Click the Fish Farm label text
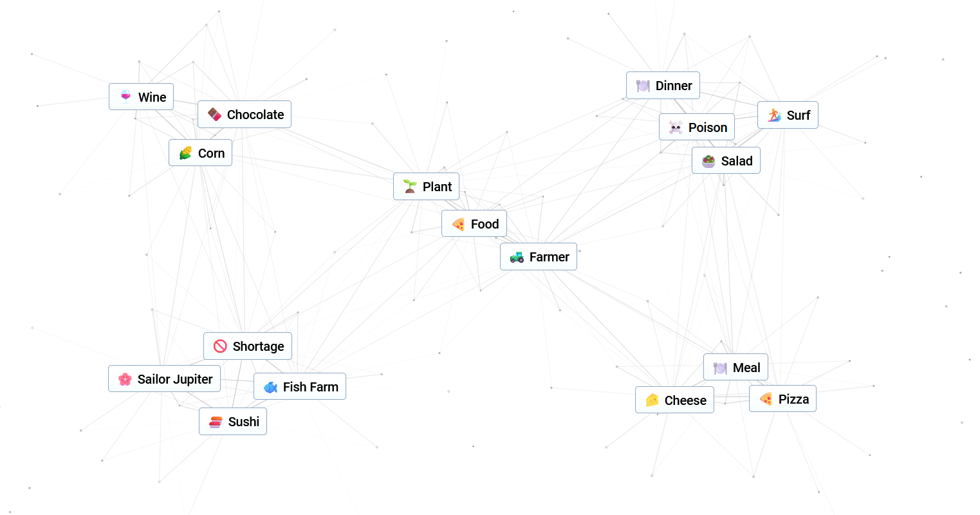 pos(311,387)
